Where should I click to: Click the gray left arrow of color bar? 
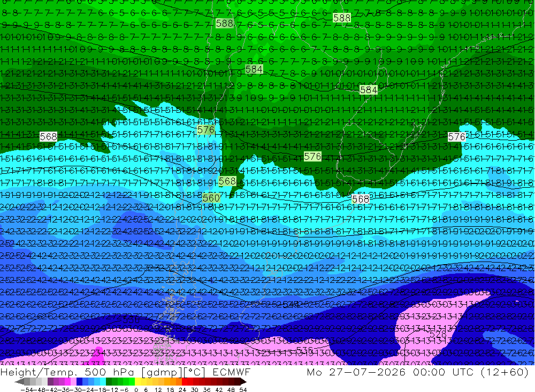pos(19,382)
